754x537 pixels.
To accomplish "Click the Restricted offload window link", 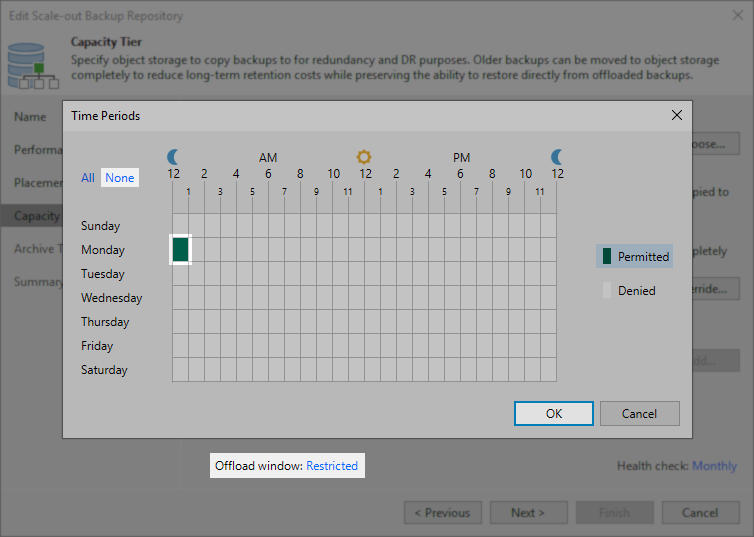I will pos(332,466).
